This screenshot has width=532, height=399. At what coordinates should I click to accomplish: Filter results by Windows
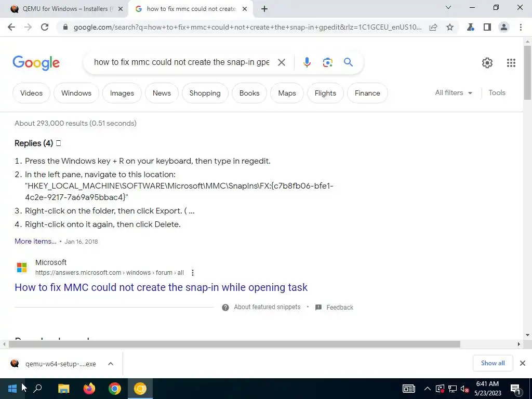click(76, 94)
